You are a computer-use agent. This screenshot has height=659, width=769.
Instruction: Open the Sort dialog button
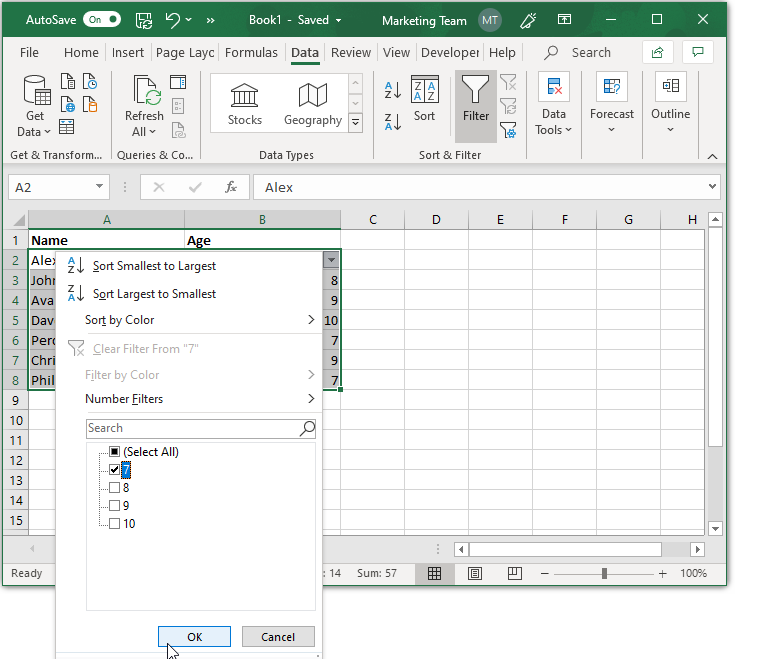click(x=424, y=98)
